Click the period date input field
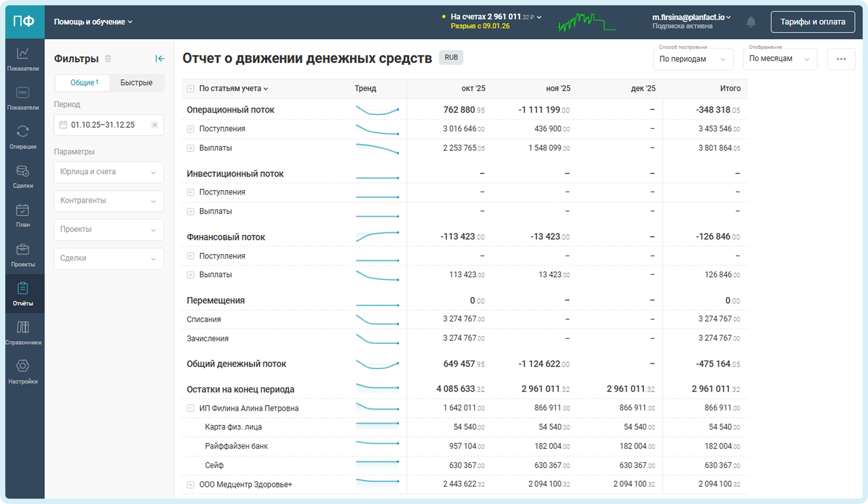Screen dimensions: 868x504 [x=103, y=125]
